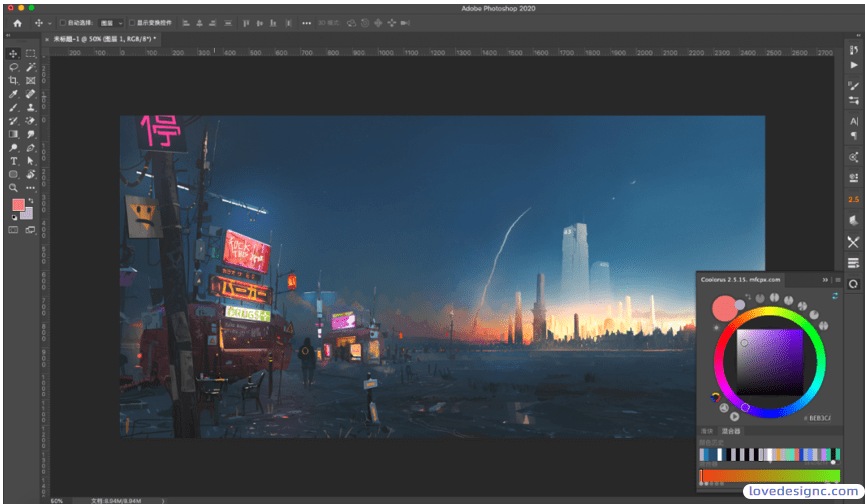865x504 pixels.
Task: Click the small lavender background circle in Coolorus
Action: coord(740,304)
